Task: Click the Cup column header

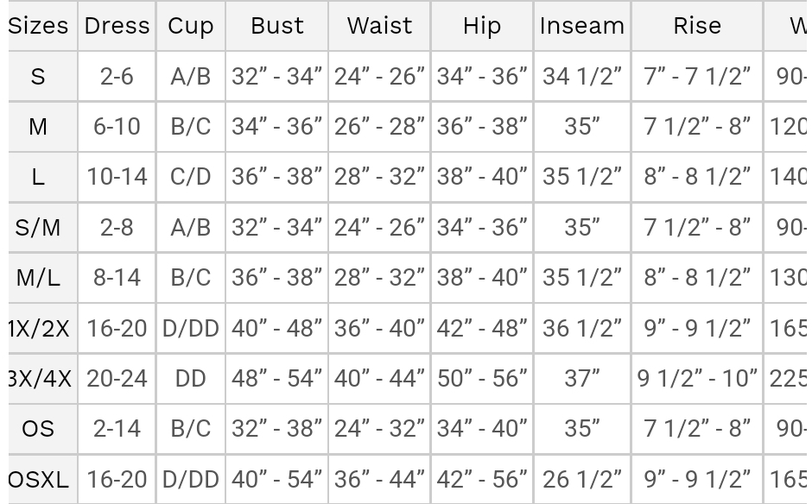Action: (x=191, y=26)
